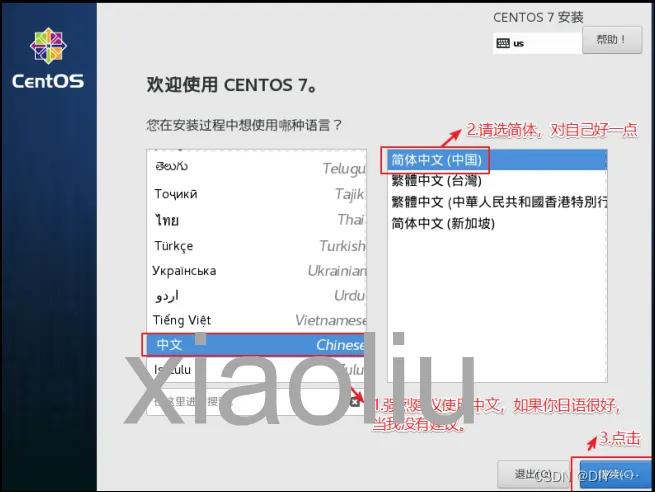Open the 帮助! help button

point(612,40)
